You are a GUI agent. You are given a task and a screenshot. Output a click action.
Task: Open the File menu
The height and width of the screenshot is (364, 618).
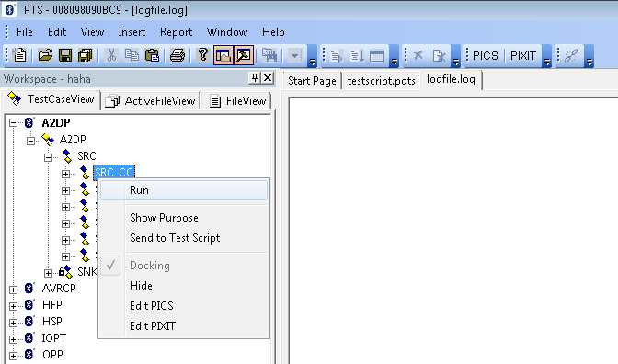pos(25,32)
